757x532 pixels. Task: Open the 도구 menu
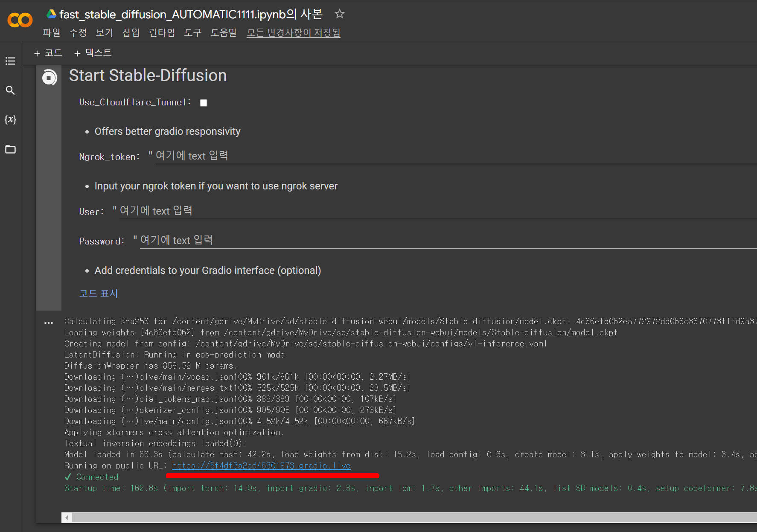[193, 33]
